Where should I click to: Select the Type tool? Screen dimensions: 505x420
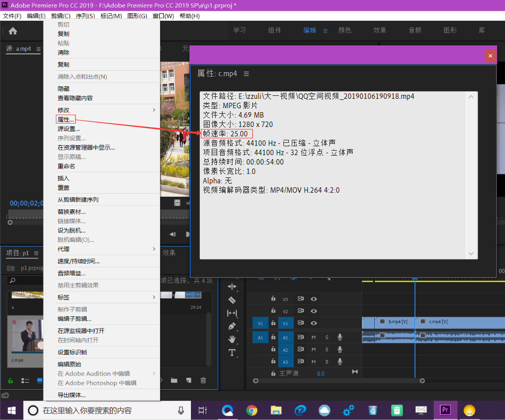232,352
